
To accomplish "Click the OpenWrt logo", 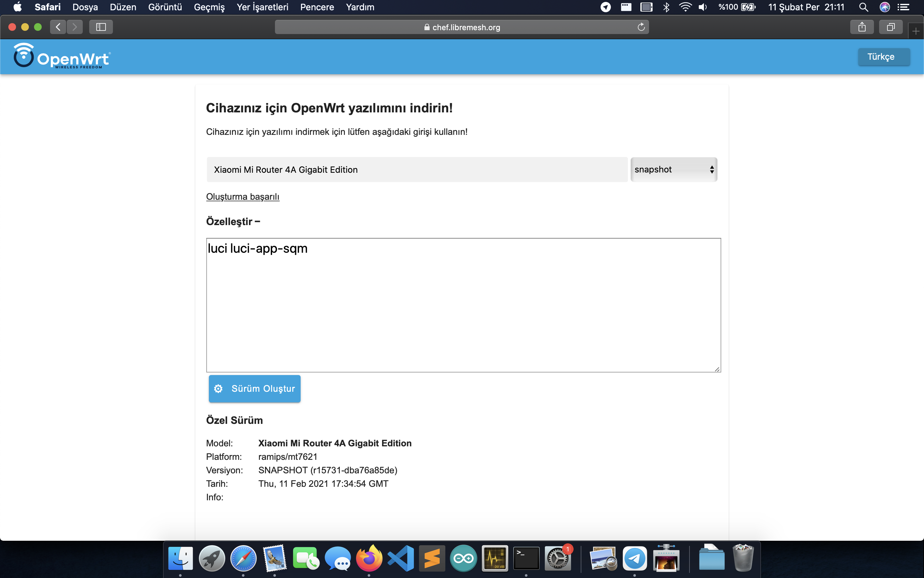I will (62, 56).
